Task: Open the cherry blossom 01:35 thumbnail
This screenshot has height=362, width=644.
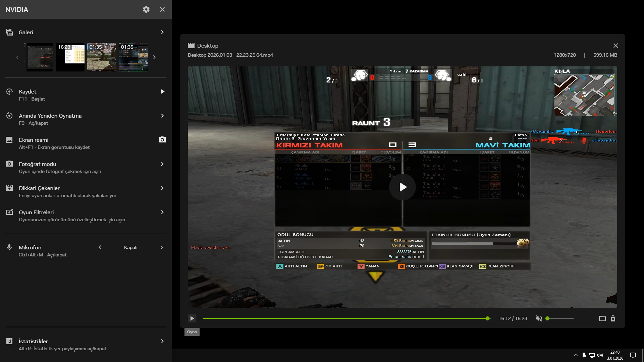Action: point(102,57)
